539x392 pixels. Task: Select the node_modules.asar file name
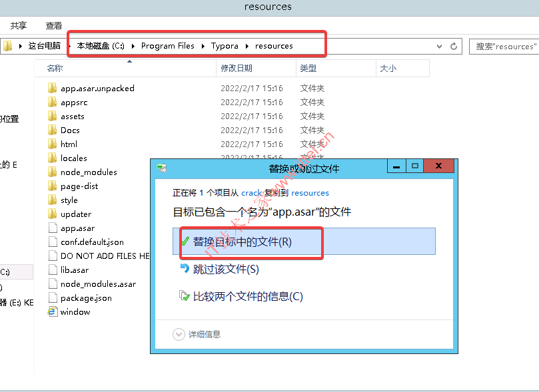point(99,284)
